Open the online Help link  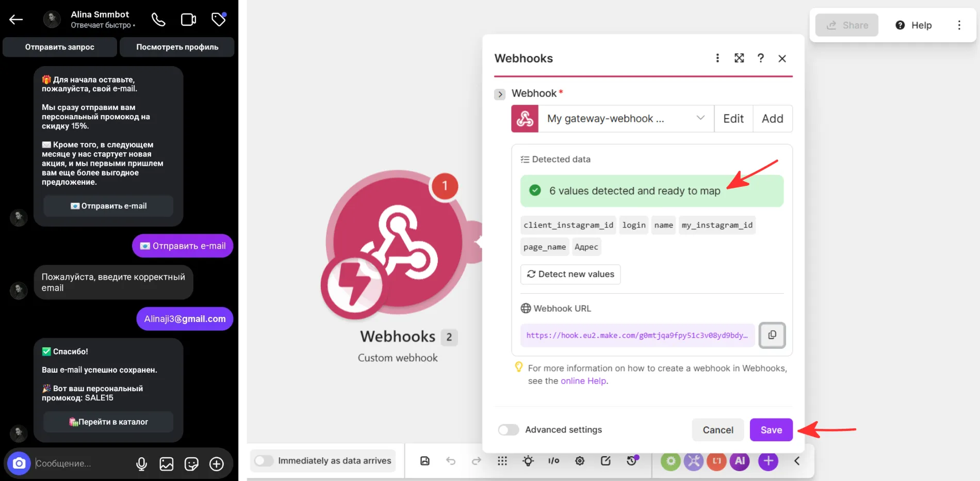click(x=583, y=381)
